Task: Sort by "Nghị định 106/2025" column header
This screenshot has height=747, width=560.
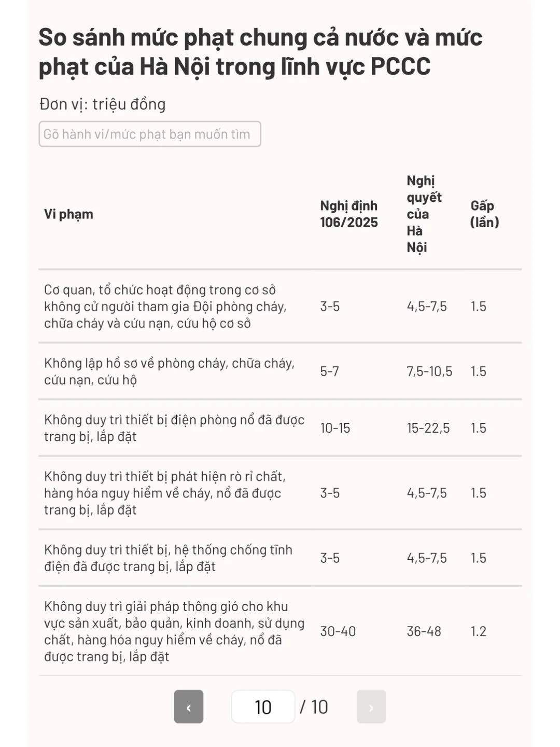Action: pos(348,214)
